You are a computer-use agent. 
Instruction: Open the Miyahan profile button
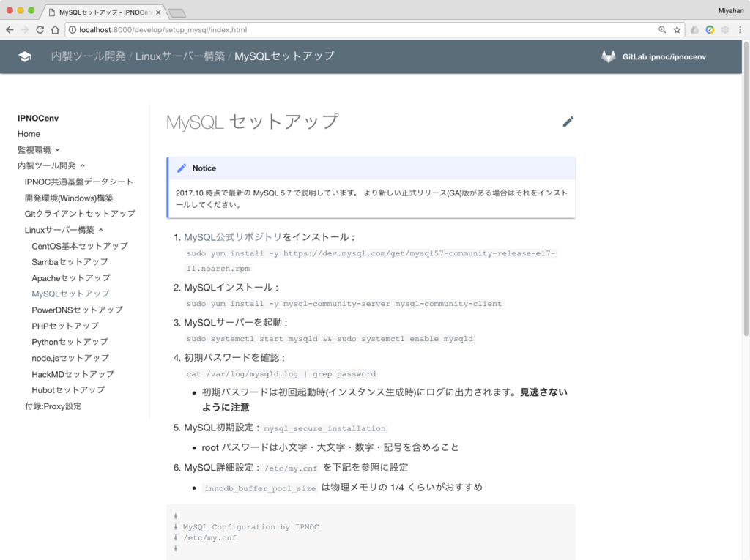[x=730, y=10]
